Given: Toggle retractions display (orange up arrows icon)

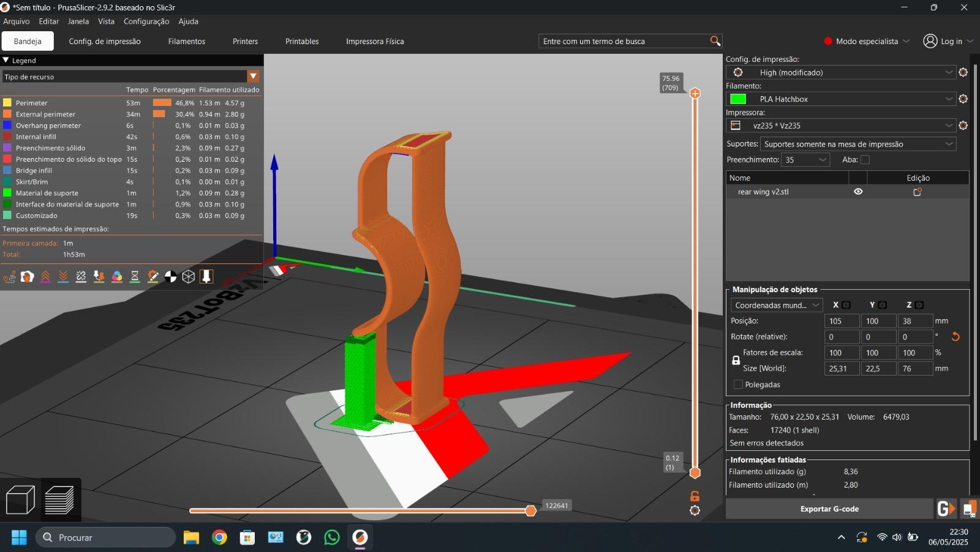Looking at the screenshot, I should pyautogui.click(x=45, y=277).
